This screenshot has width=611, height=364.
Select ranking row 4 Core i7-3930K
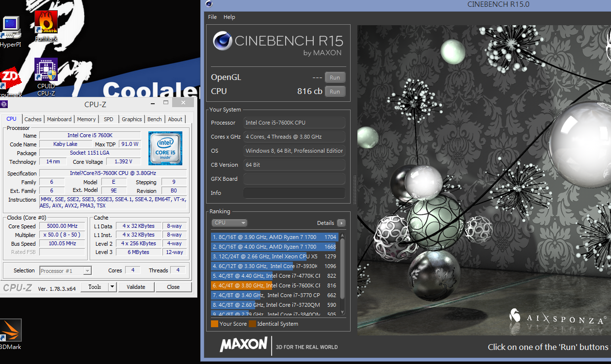tap(274, 266)
